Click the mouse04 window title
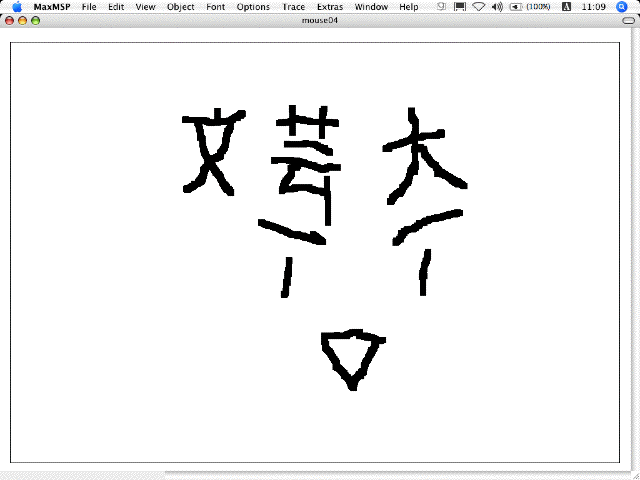640x480 pixels. [x=320, y=20]
